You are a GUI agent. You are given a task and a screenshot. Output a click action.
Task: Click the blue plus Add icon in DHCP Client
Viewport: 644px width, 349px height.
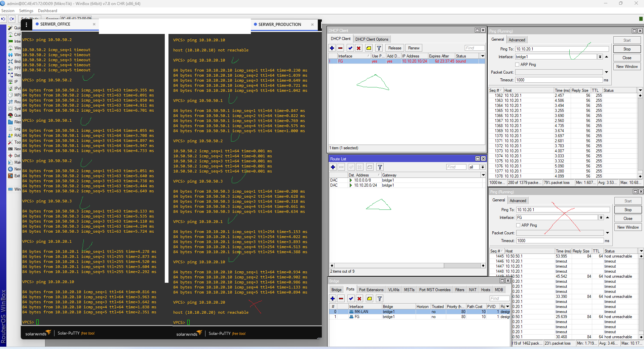tap(332, 48)
